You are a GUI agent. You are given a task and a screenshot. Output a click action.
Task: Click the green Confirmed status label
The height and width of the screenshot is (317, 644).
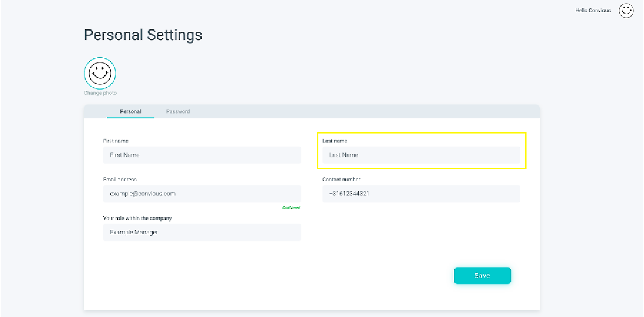291,207
